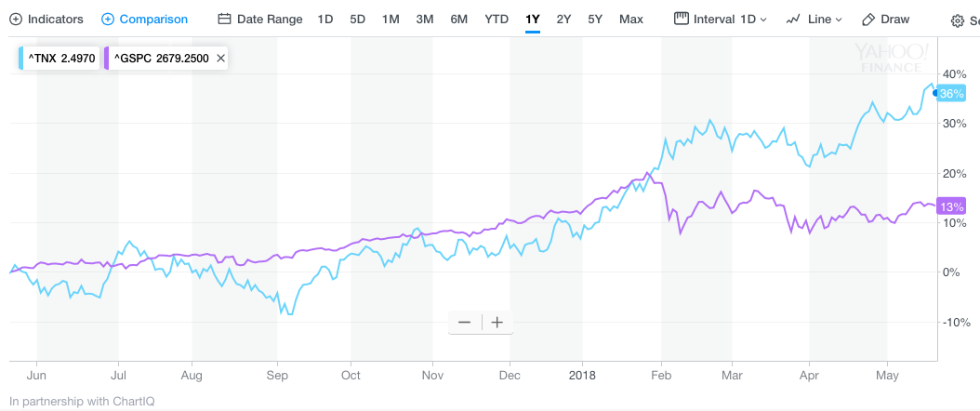Screen dimensions: 980x411
Task: Switch to the 1M range
Action: [391, 19]
